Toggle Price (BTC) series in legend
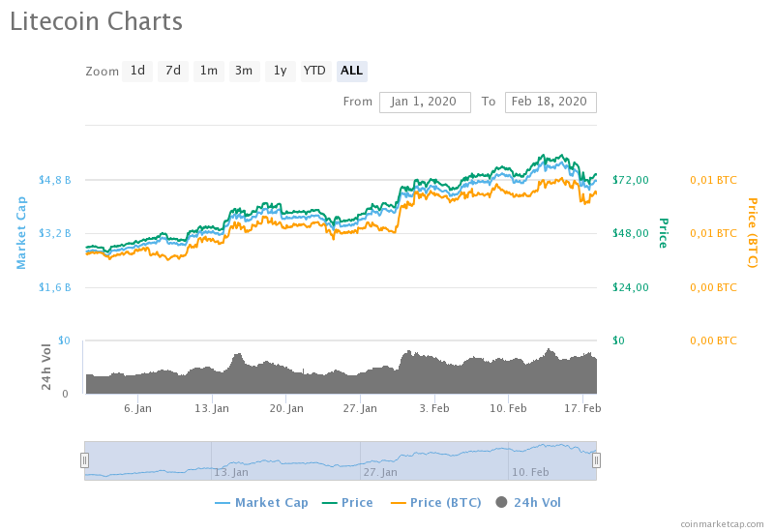This screenshot has height=532, width=774. pyautogui.click(x=436, y=502)
